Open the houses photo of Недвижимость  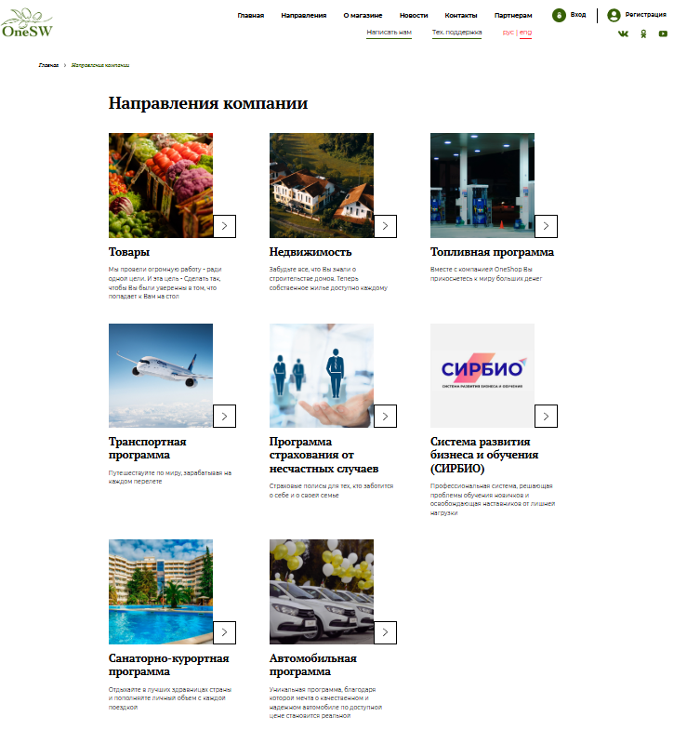[x=322, y=185]
